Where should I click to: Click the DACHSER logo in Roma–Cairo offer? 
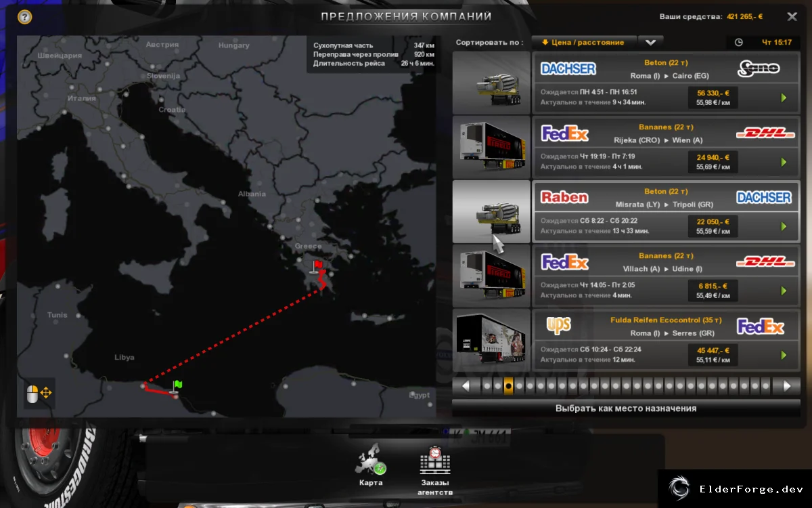pyautogui.click(x=568, y=68)
